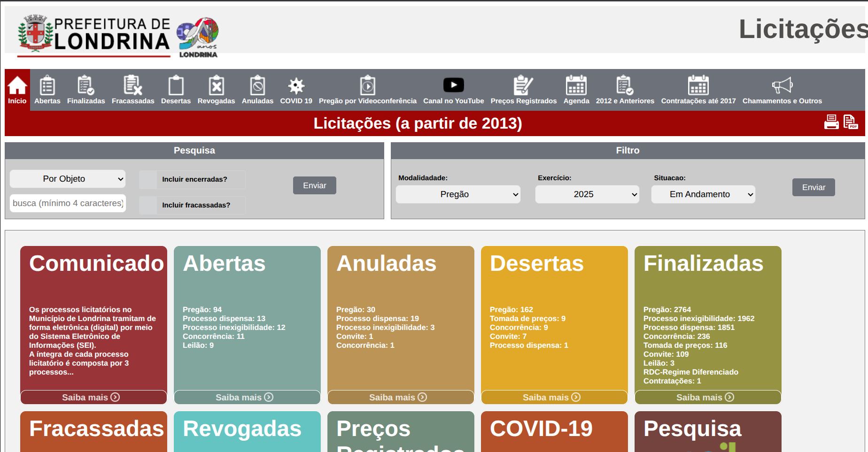Enable the Incluir encerradas checkbox
868x452 pixels.
pyautogui.click(x=148, y=179)
